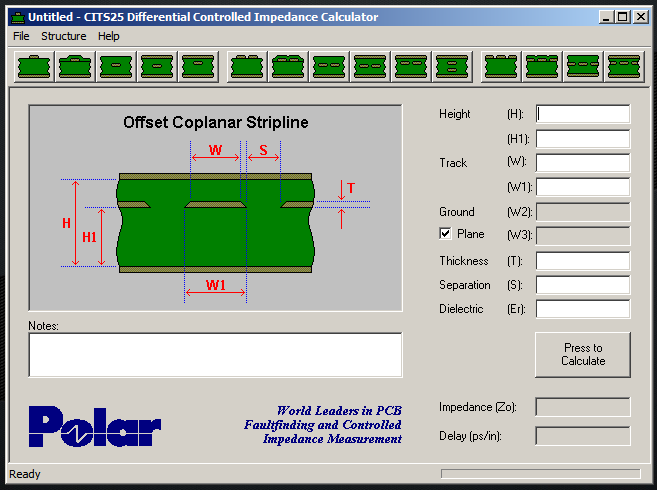The image size is (658, 490).
Task: Click the Offset Coplanar Stripline diagram
Action: (215, 208)
